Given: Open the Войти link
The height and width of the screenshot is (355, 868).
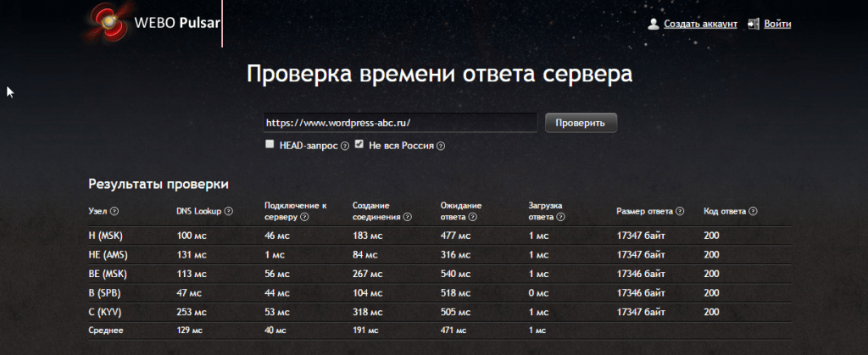Looking at the screenshot, I should click(777, 24).
